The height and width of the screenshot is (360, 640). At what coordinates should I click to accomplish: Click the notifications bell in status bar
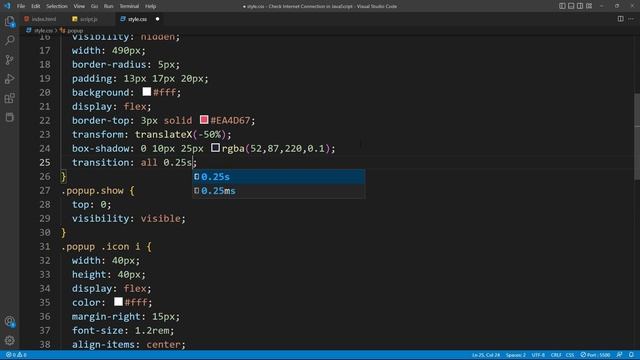click(x=631, y=355)
